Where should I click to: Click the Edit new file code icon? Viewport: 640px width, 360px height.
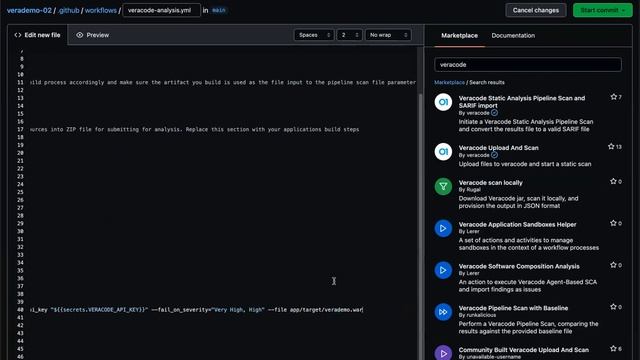pyautogui.click(x=18, y=35)
